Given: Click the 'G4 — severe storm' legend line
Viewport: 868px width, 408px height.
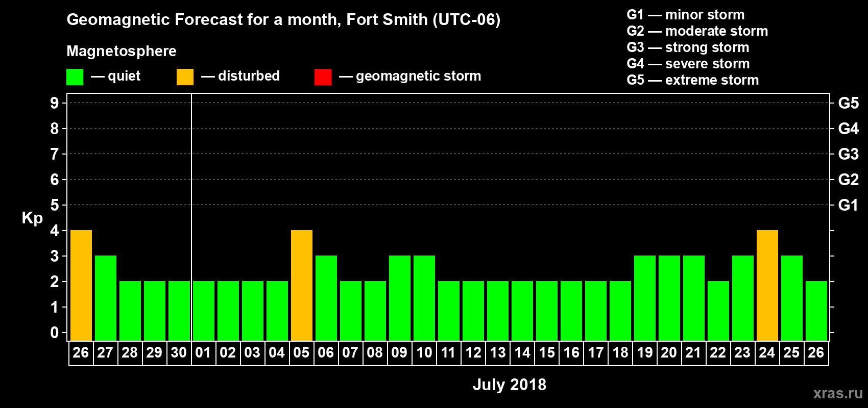Looking at the screenshot, I should point(688,64).
